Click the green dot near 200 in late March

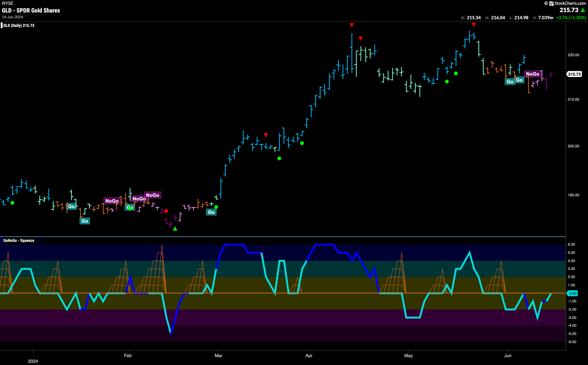[302, 143]
